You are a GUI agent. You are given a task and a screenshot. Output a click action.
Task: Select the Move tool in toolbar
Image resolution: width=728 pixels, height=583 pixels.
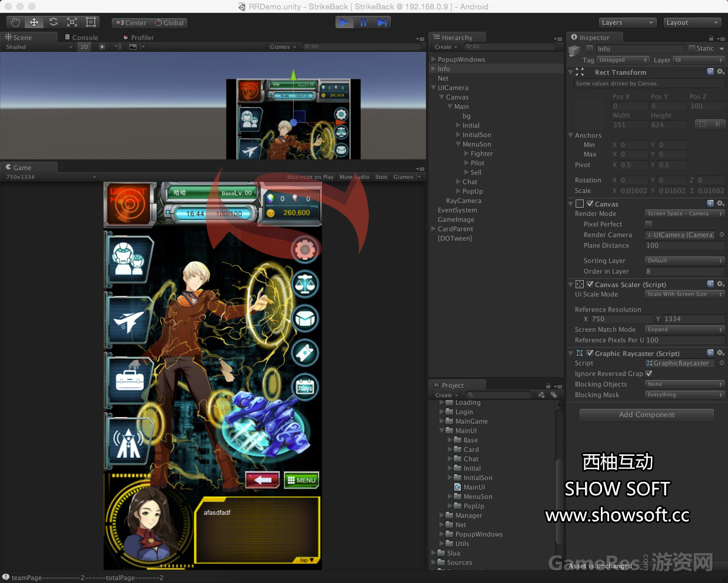click(34, 22)
